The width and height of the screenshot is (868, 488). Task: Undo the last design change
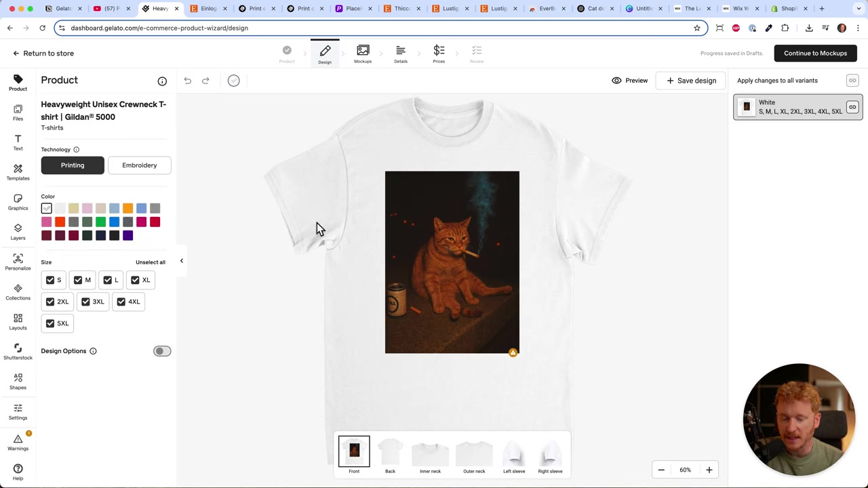(188, 81)
